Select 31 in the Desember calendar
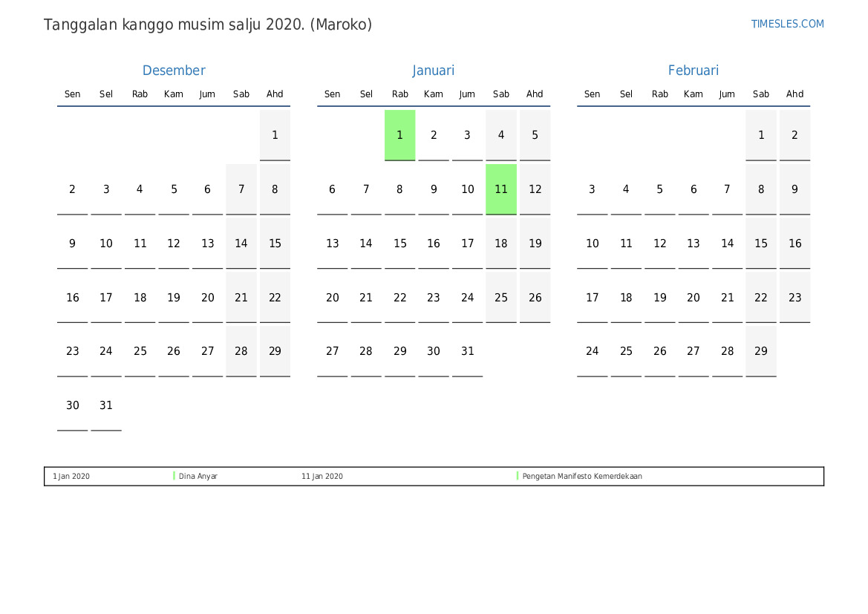 tap(106, 405)
